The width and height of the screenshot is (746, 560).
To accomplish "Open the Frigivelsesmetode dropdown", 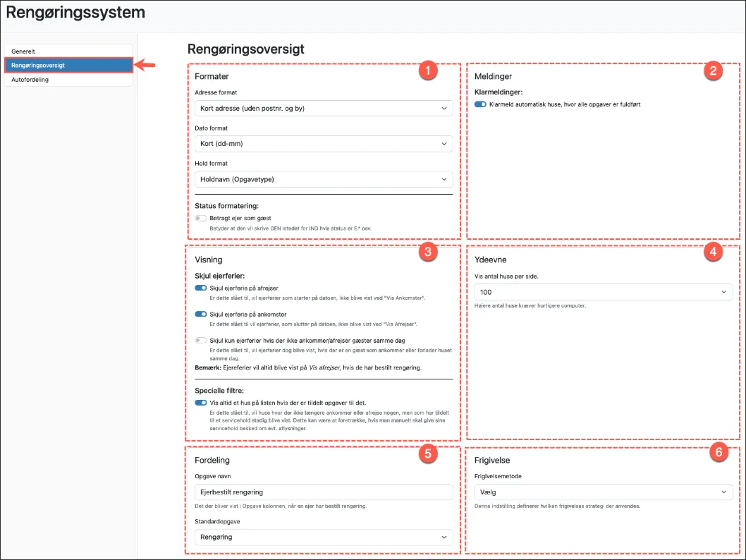I will [603, 492].
